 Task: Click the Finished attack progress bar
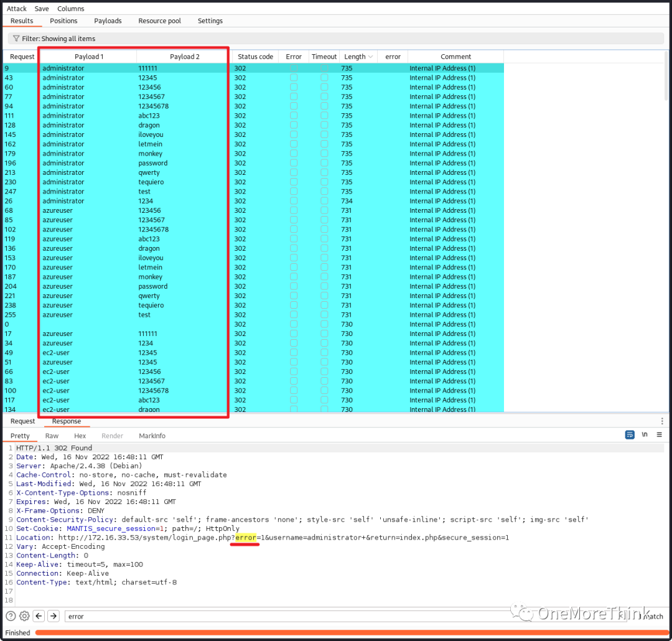[352, 632]
